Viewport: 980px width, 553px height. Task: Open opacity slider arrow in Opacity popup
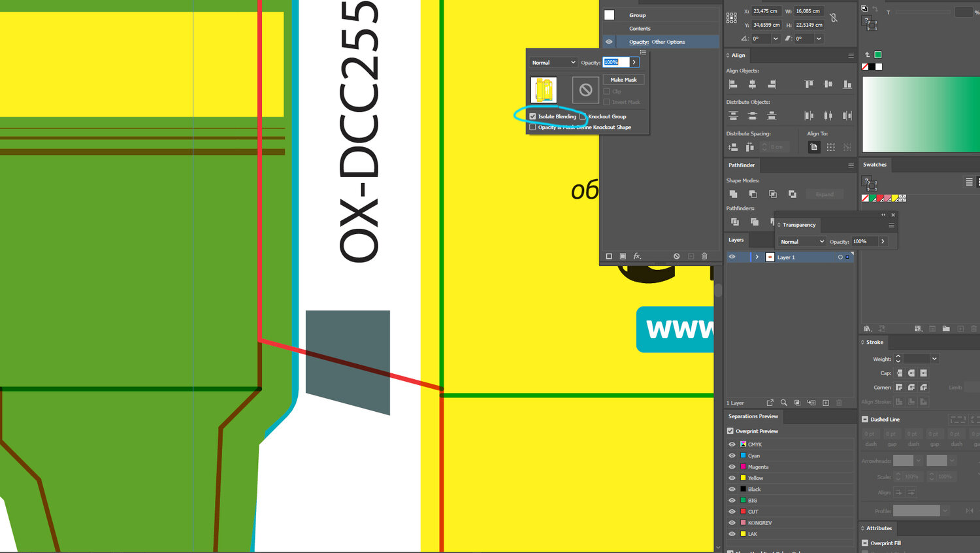point(634,62)
